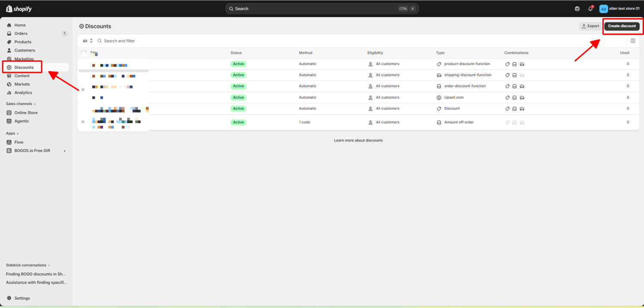Viewport: 644px width, 308px height.
Task: Open the Online Store sales channel
Action: 26,113
